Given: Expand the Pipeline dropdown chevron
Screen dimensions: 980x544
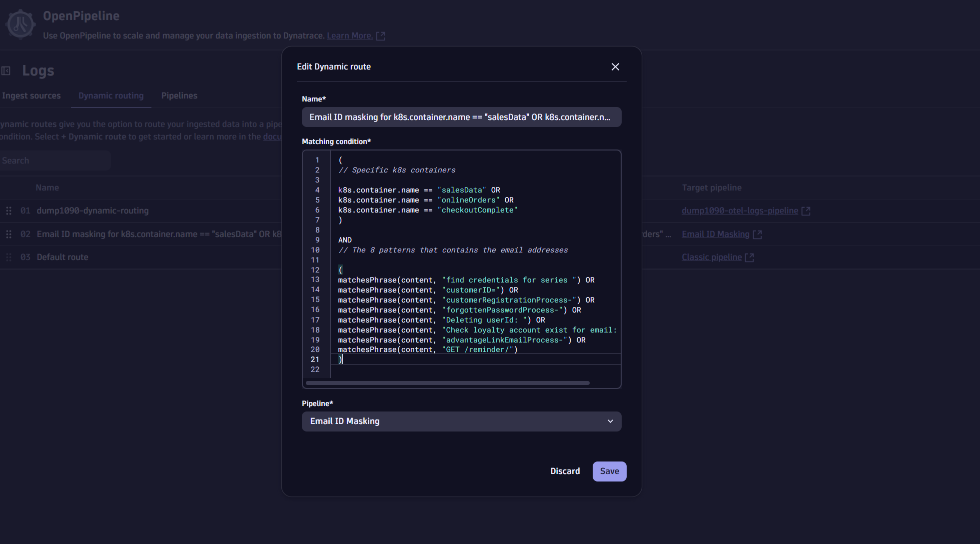Looking at the screenshot, I should coord(610,421).
